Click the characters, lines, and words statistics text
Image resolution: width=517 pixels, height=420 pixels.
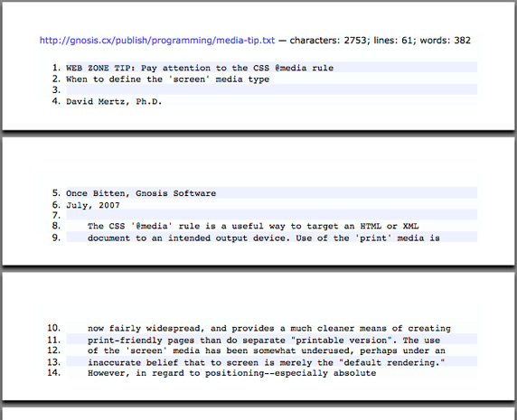[x=381, y=41]
